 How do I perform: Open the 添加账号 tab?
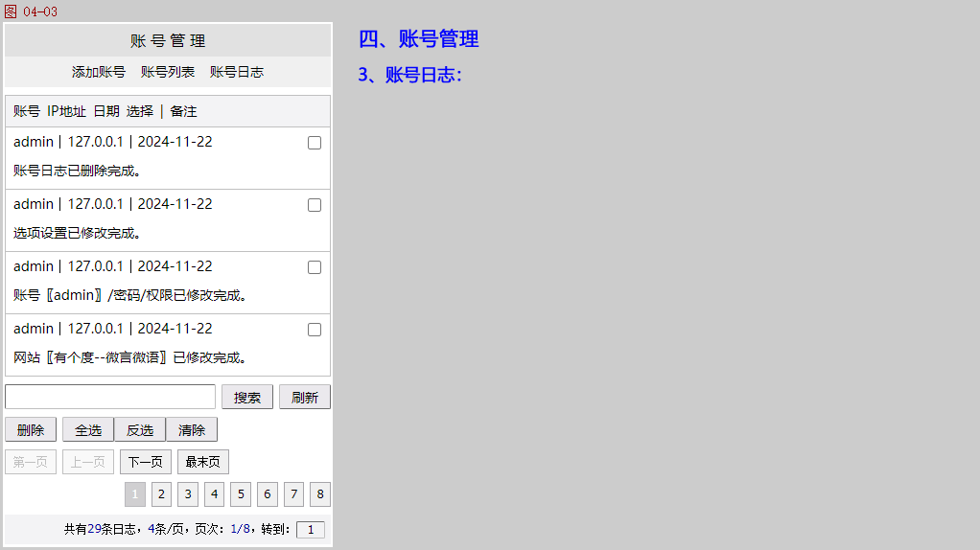click(99, 72)
